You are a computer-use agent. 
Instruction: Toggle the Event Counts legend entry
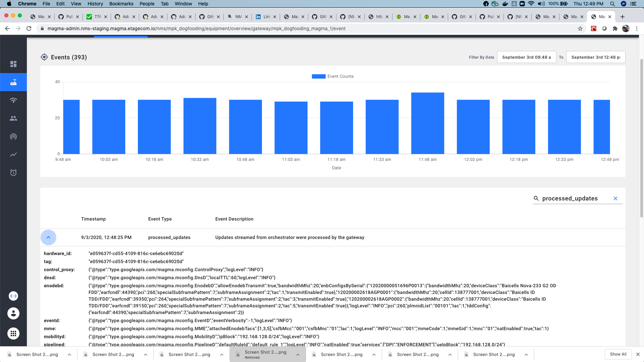tap(332, 76)
